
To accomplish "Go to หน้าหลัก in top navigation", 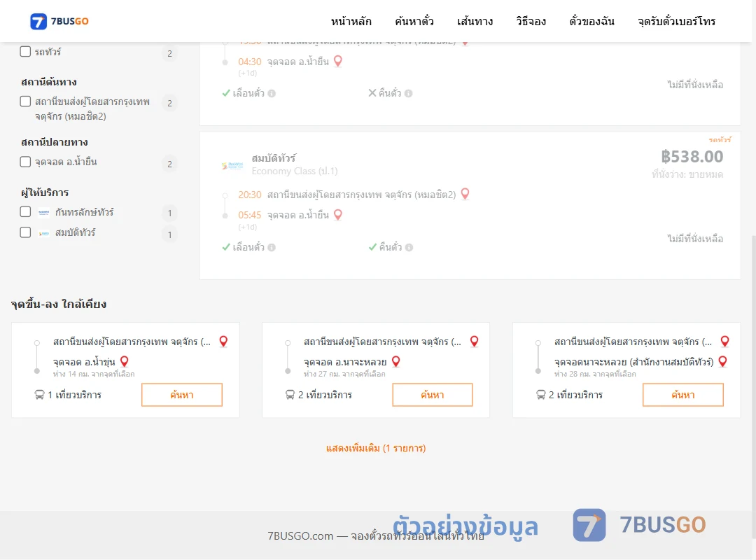I will click(351, 21).
